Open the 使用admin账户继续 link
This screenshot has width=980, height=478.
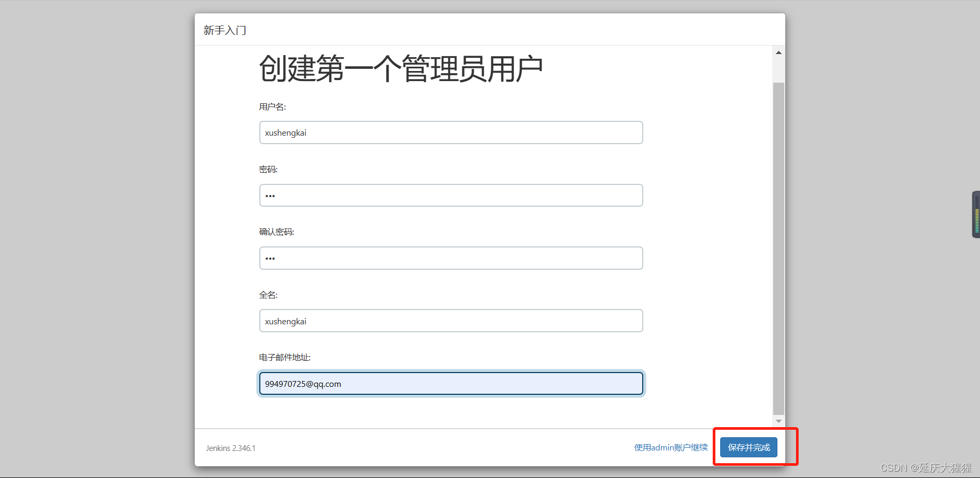click(671, 447)
